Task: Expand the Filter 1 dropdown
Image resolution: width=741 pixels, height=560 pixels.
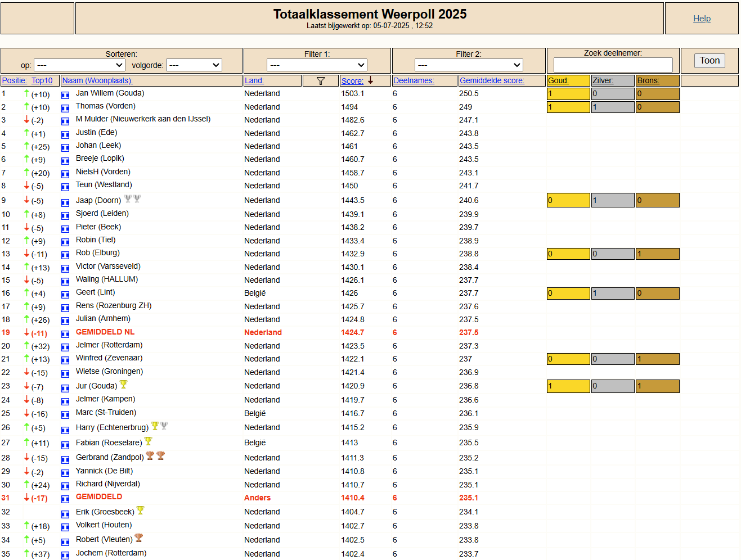Action: 317,65
